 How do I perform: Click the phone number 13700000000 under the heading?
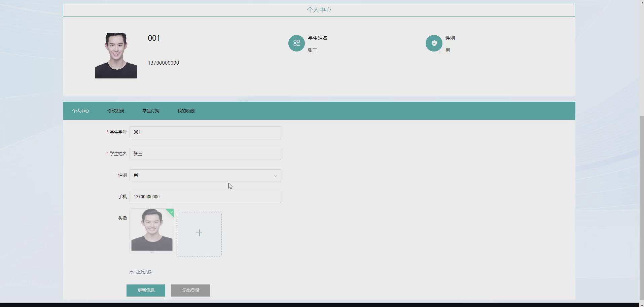(x=164, y=63)
